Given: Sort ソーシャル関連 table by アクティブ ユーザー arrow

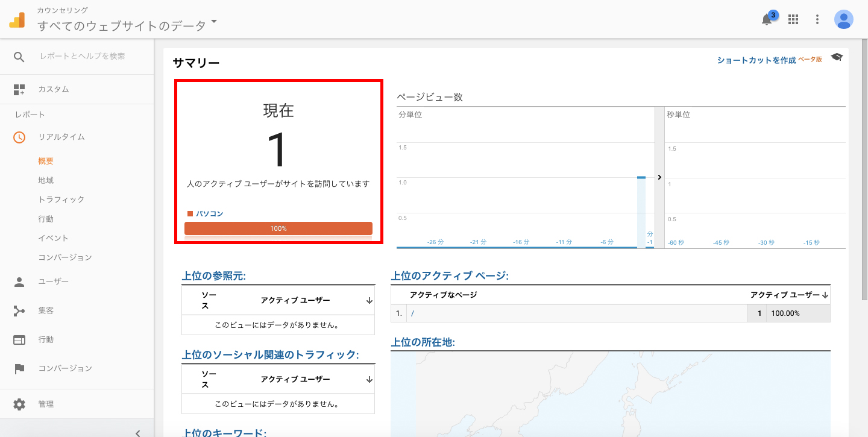Looking at the screenshot, I should tap(369, 379).
